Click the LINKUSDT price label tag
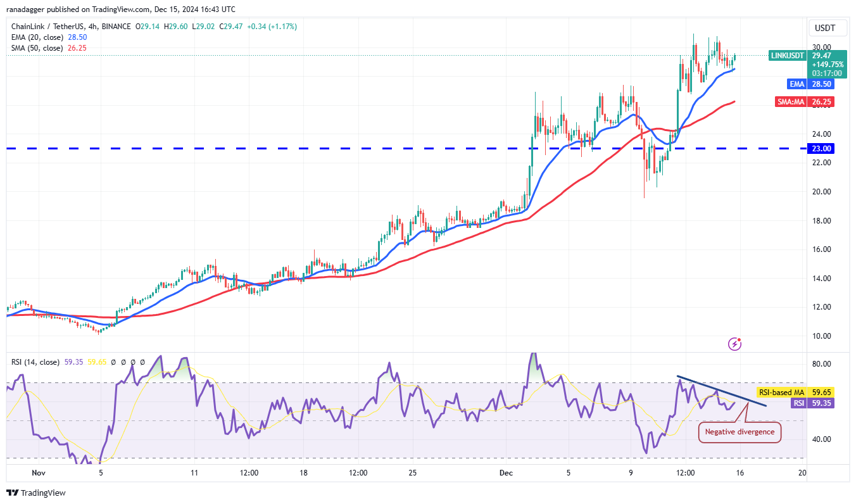Screen dimensions: 856x504 (787, 56)
